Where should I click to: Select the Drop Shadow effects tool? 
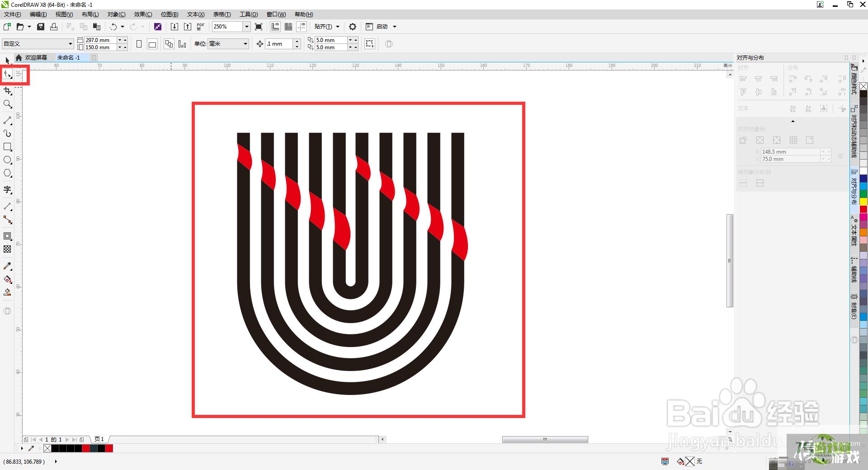click(x=8, y=236)
